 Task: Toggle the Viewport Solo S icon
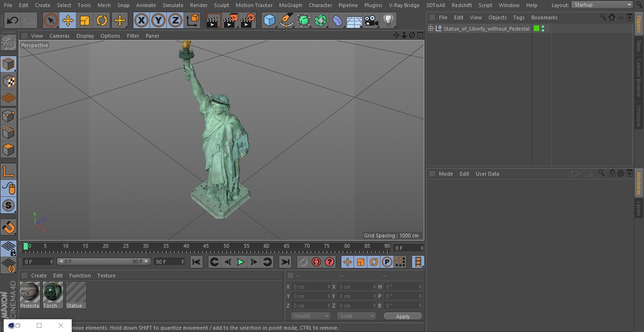click(x=8, y=205)
